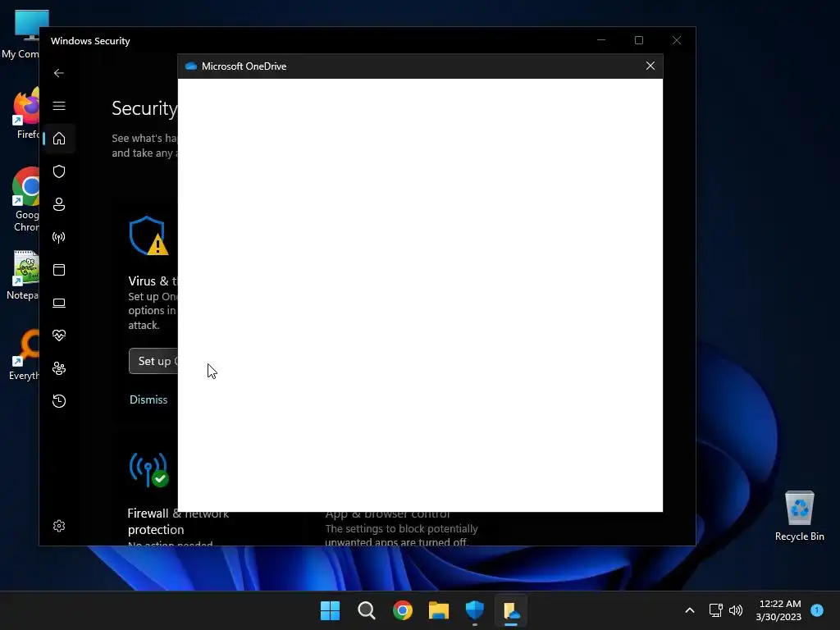Open App & browser control heading
Viewport: 840px width, 630px height.
pos(387,514)
